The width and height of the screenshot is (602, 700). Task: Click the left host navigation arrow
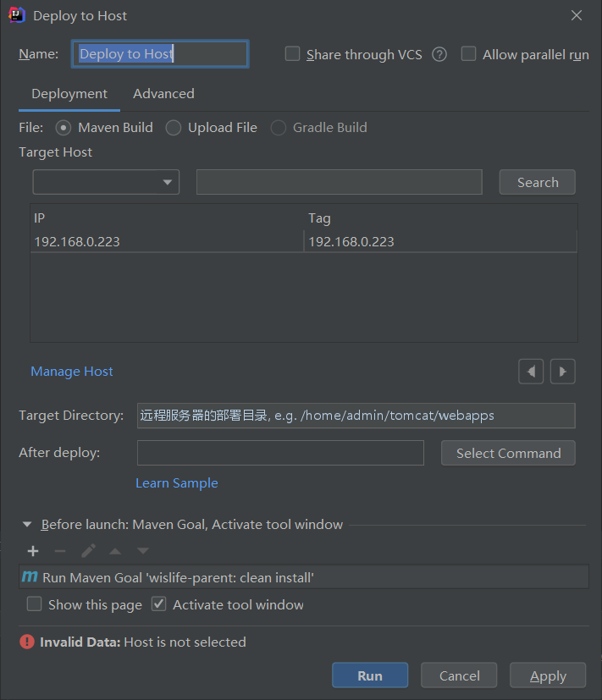tap(530, 371)
